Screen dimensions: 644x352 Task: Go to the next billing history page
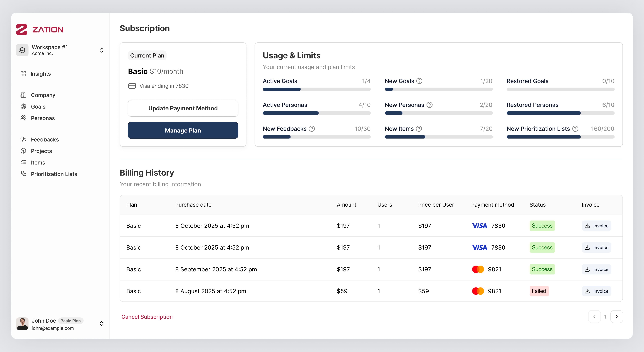click(617, 317)
